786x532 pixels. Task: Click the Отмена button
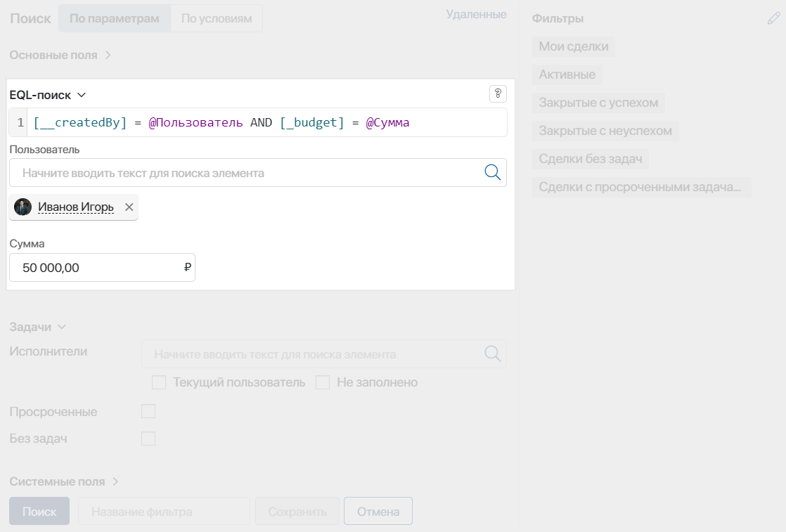coord(378,511)
